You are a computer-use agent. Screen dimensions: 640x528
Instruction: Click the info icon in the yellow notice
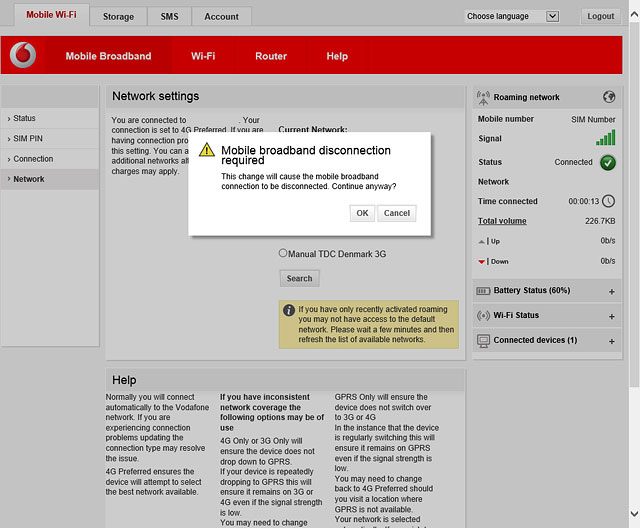pos(289,310)
